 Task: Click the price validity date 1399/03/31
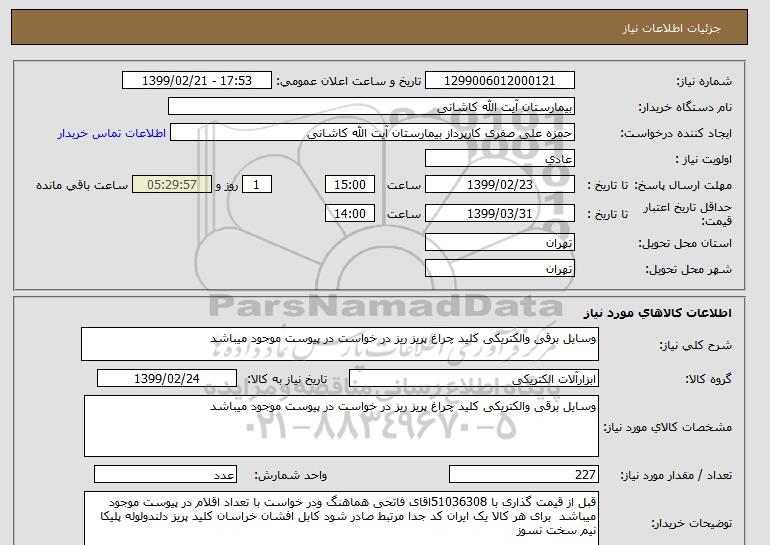tap(499, 214)
